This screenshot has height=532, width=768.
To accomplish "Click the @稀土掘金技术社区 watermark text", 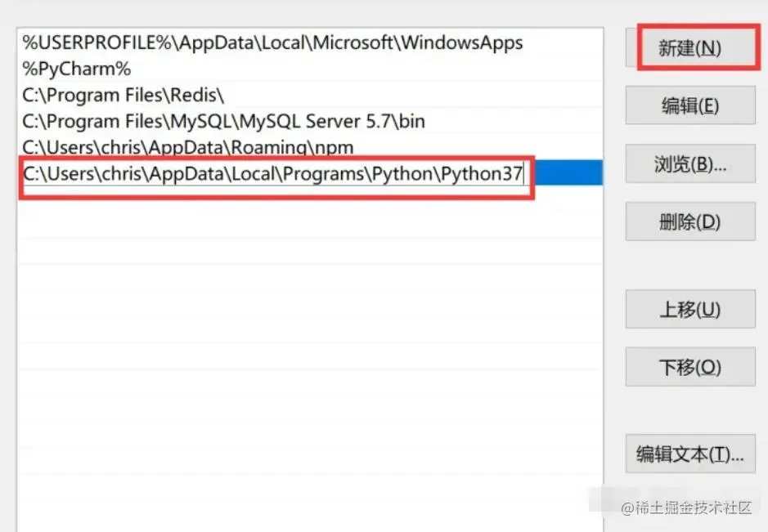I will [x=686, y=508].
